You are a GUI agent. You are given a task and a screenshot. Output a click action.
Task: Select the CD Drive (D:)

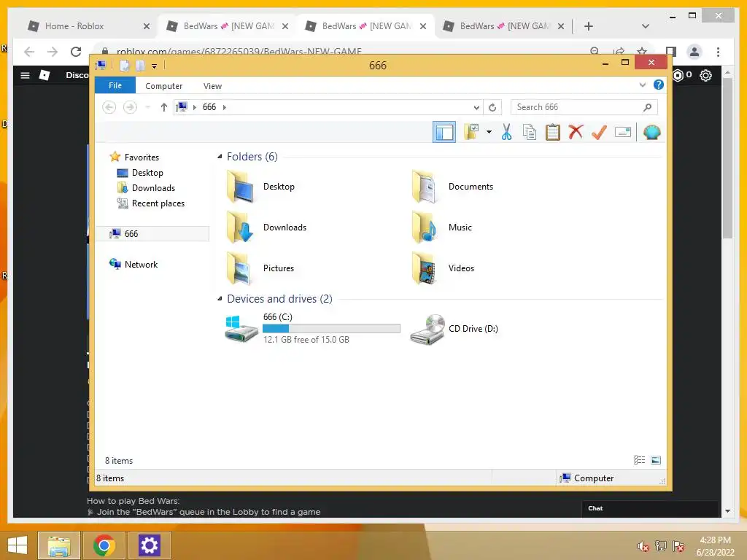coord(454,329)
